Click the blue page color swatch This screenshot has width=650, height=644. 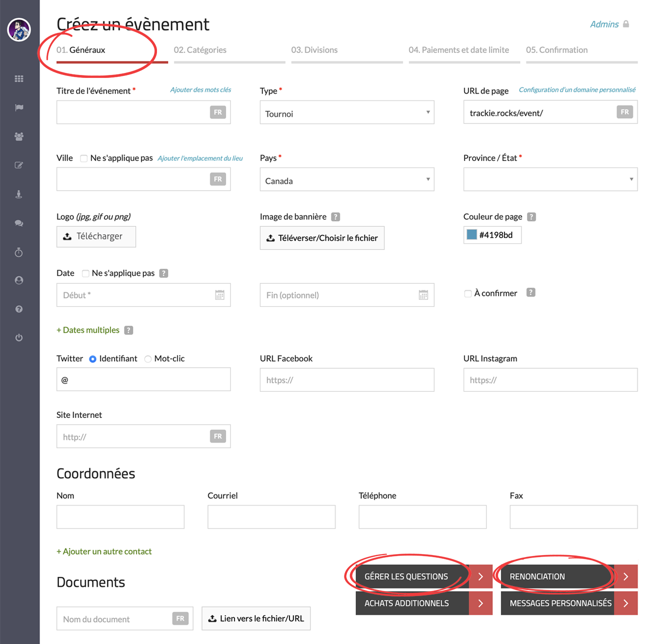[x=471, y=235]
